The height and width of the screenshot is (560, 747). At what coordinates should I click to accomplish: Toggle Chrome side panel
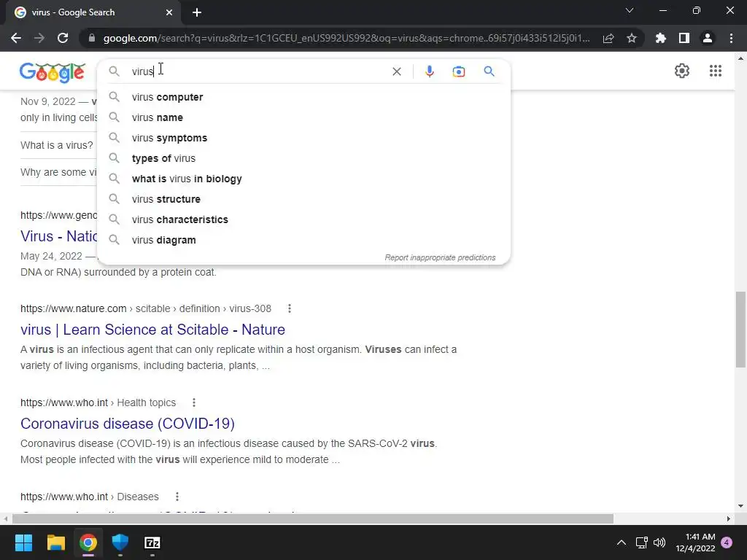point(684,38)
